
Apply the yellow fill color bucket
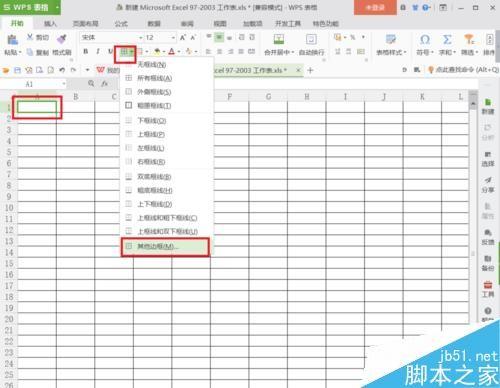(157, 52)
